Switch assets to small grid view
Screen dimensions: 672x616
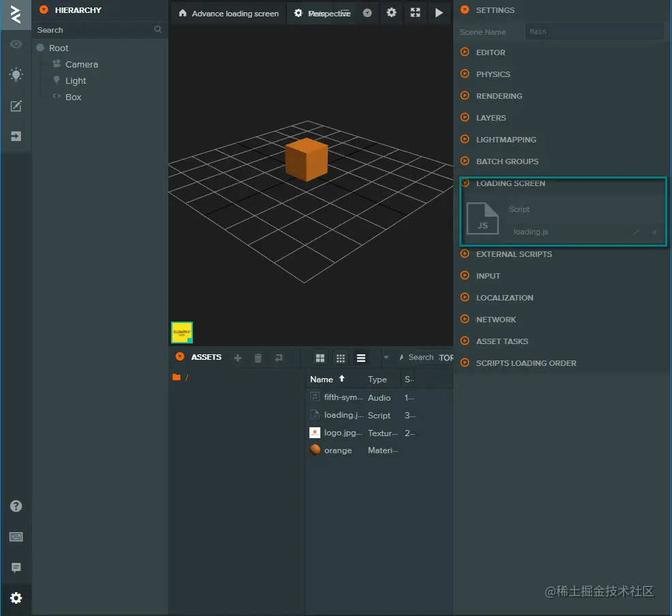(x=341, y=358)
